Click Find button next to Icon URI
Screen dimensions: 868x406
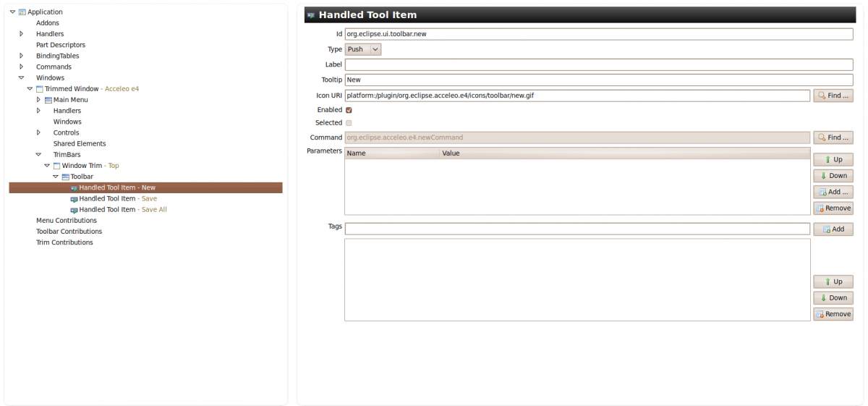(x=833, y=96)
